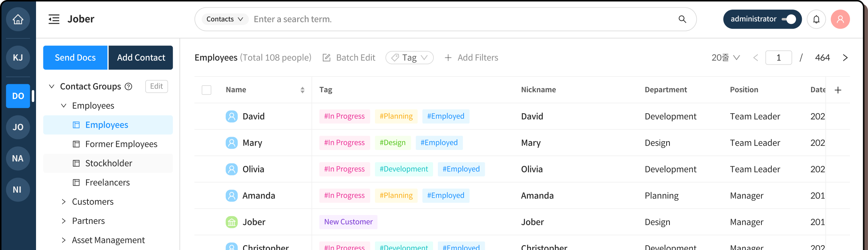Image resolution: width=868 pixels, height=250 pixels.
Task: Click the Add Contact button
Action: (x=141, y=58)
